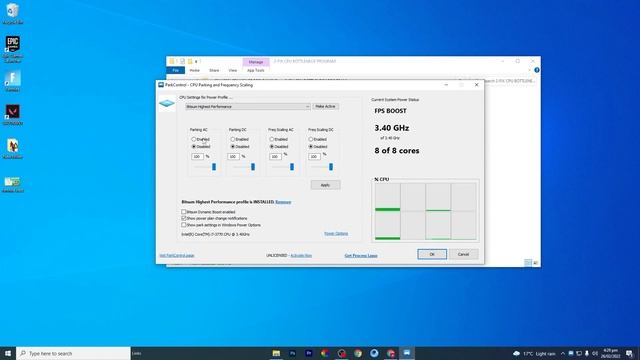640x360 pixels.
Task: Select Freq Scaling DC Disabled radio button
Action: [x=311, y=147]
